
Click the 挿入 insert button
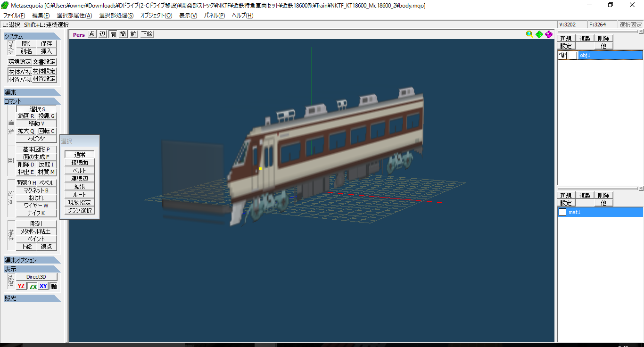(x=47, y=51)
